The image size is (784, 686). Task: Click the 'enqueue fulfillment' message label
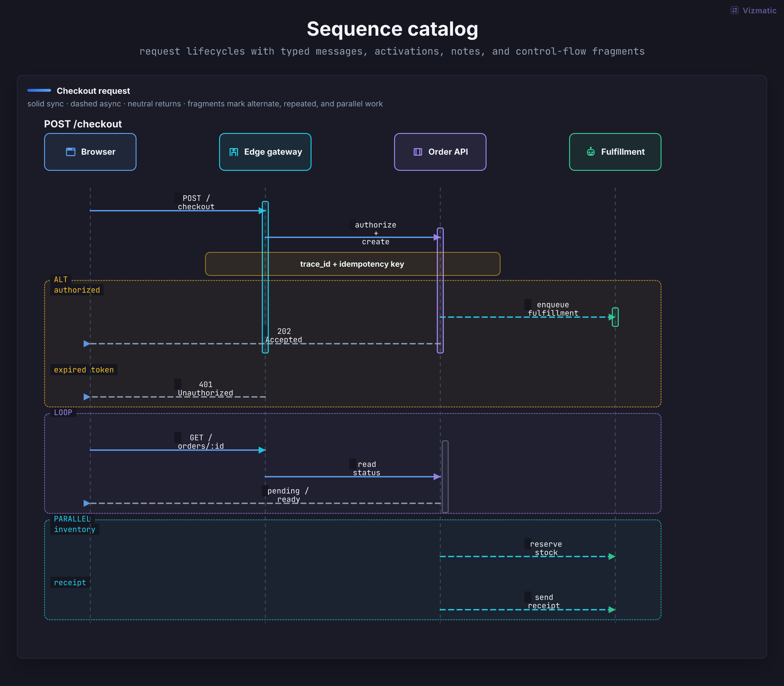(x=553, y=309)
